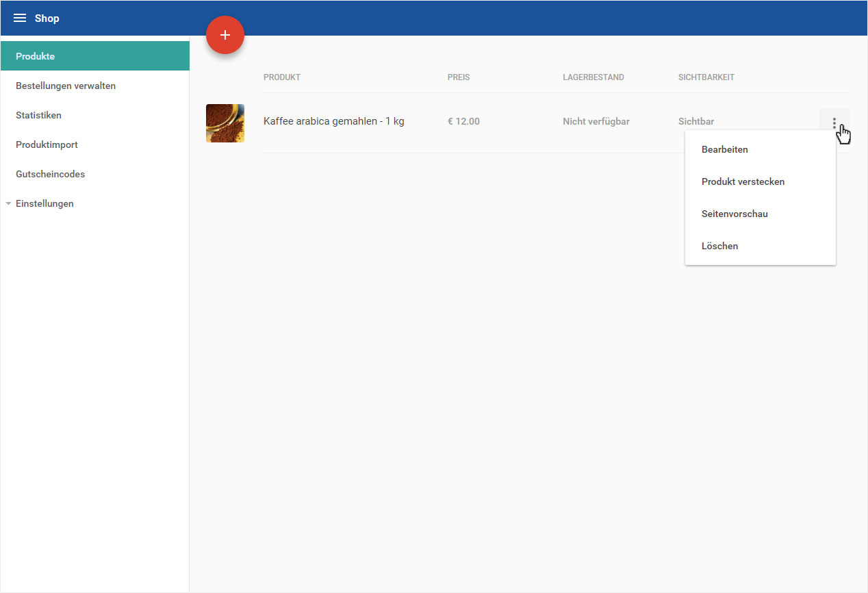Click the LAGERBESTAND column header
Screen dimensions: 868x593
pyautogui.click(x=593, y=77)
